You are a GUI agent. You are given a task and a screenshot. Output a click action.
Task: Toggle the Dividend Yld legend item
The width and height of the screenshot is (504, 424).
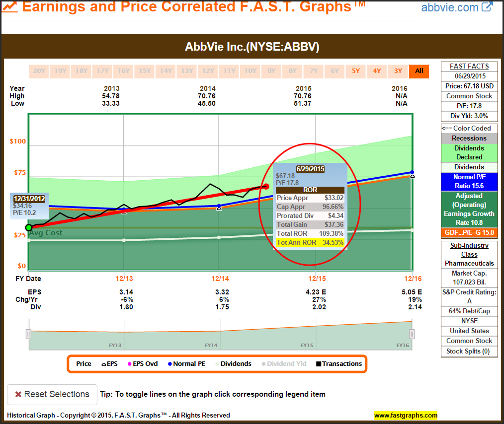283,364
